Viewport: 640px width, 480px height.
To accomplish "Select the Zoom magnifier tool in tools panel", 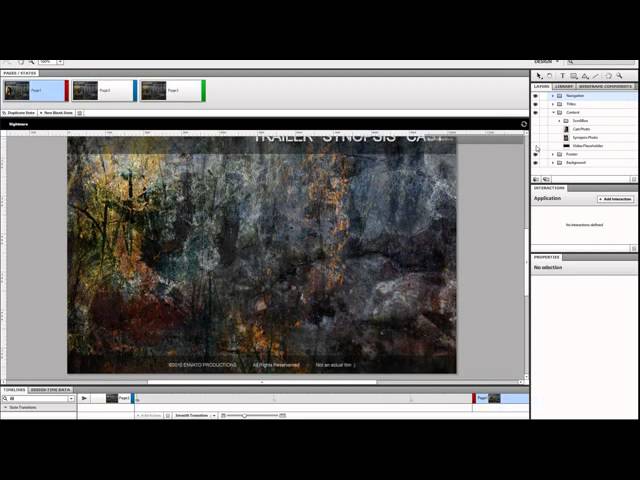I will click(620, 76).
